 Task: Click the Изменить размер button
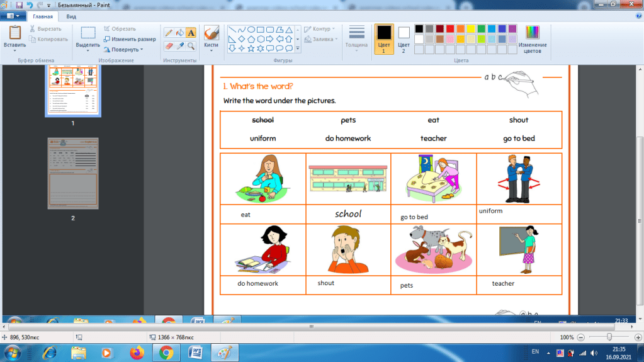tap(130, 39)
